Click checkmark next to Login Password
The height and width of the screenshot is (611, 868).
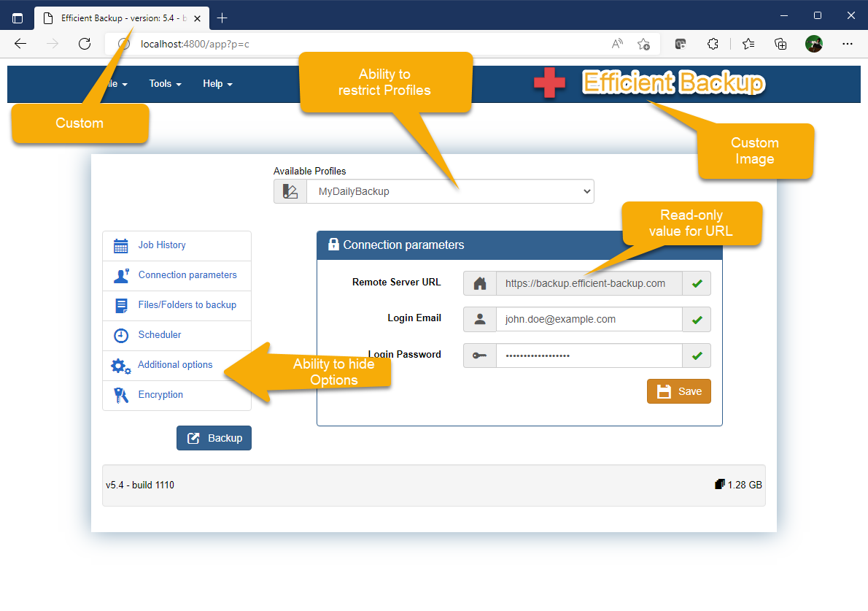[697, 356]
